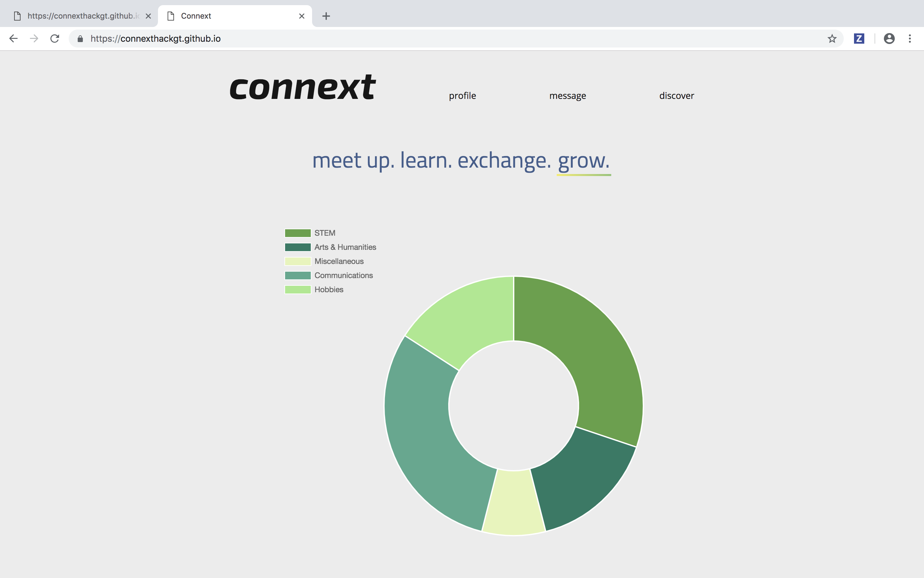Close the Connext tab

coord(301,16)
